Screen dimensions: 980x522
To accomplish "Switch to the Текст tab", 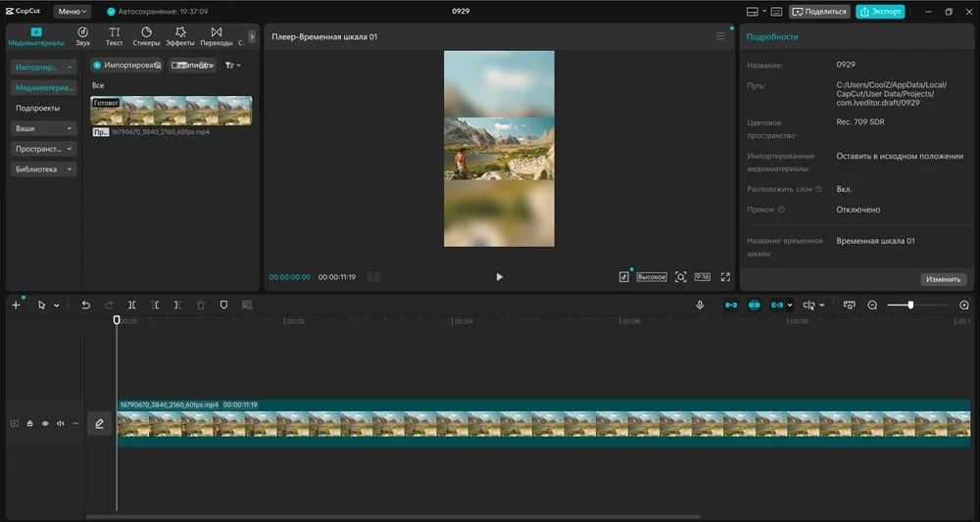I will pos(115,36).
